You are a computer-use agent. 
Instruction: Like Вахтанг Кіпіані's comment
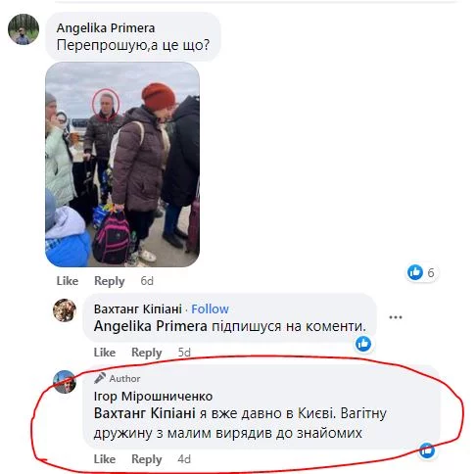(105, 353)
